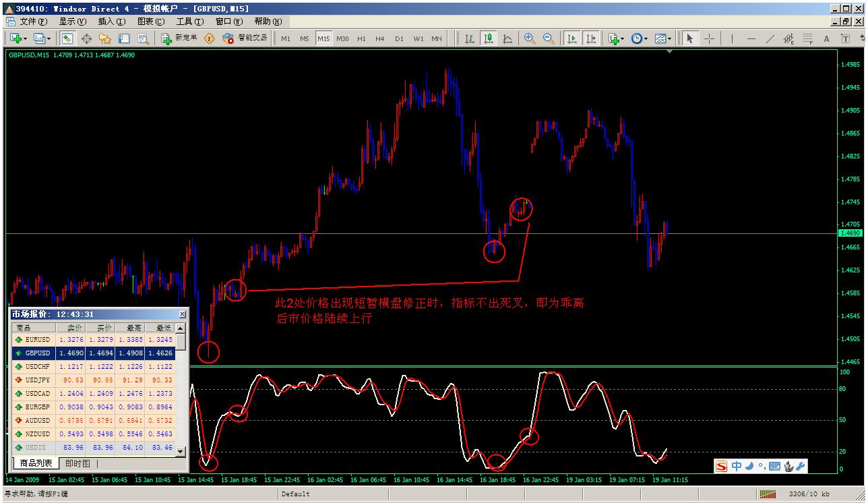Select the horizontal line drawing tool

(x=751, y=39)
